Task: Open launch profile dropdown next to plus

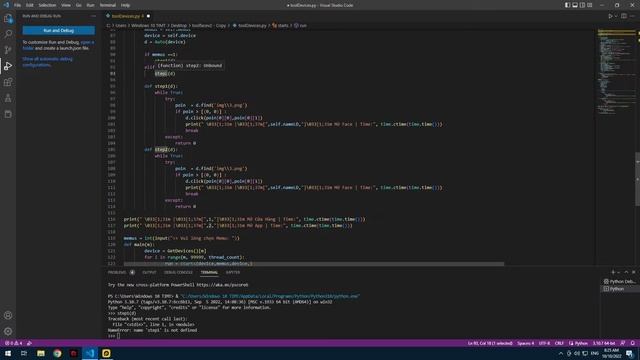Action: coord(618,272)
